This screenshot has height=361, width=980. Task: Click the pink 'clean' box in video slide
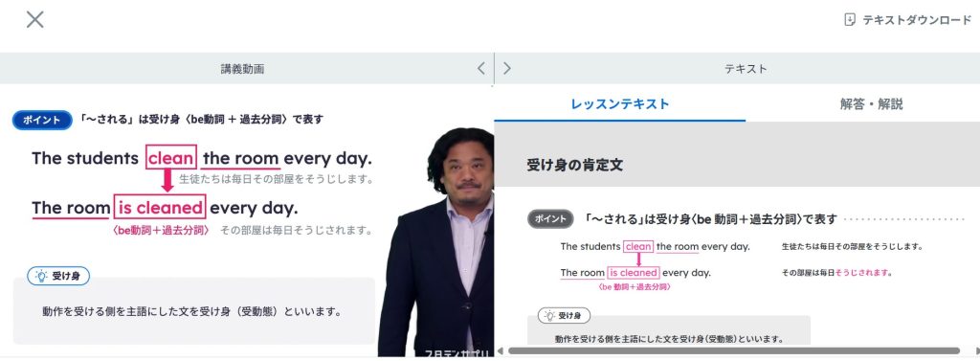(x=171, y=158)
